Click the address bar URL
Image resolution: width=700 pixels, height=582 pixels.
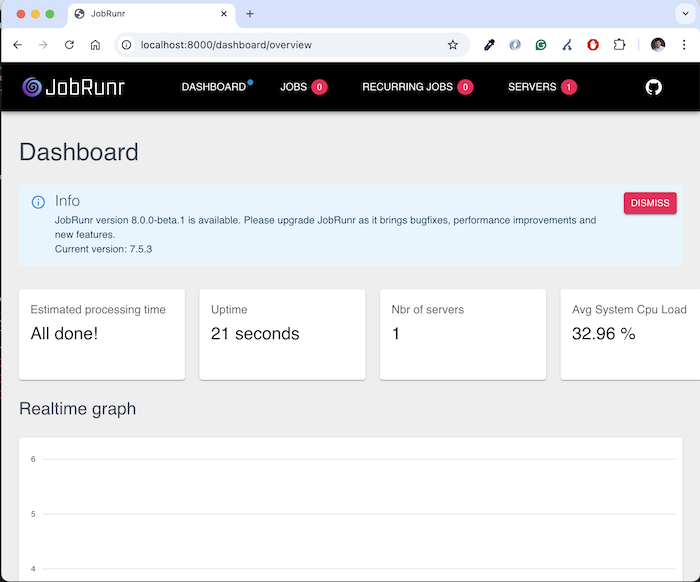226,45
